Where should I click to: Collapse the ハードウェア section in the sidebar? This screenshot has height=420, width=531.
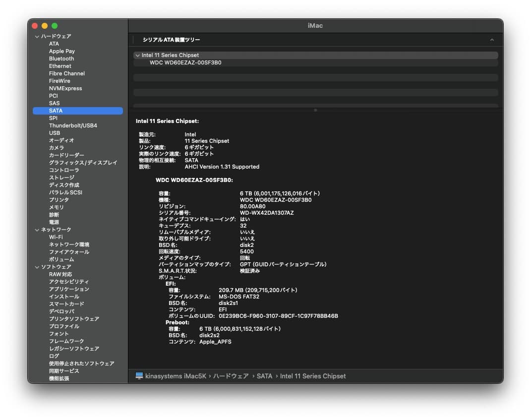[x=37, y=36]
